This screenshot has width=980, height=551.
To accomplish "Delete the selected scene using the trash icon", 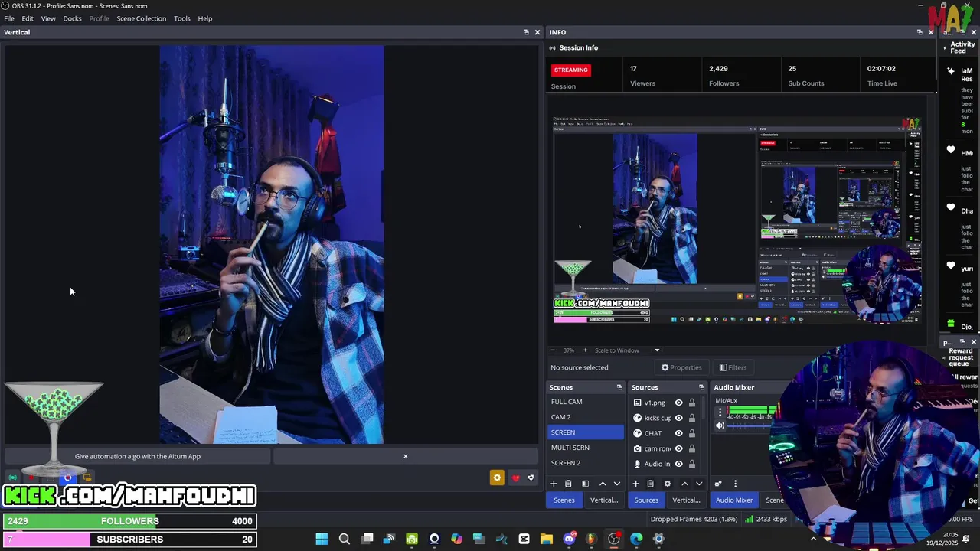I will [568, 484].
